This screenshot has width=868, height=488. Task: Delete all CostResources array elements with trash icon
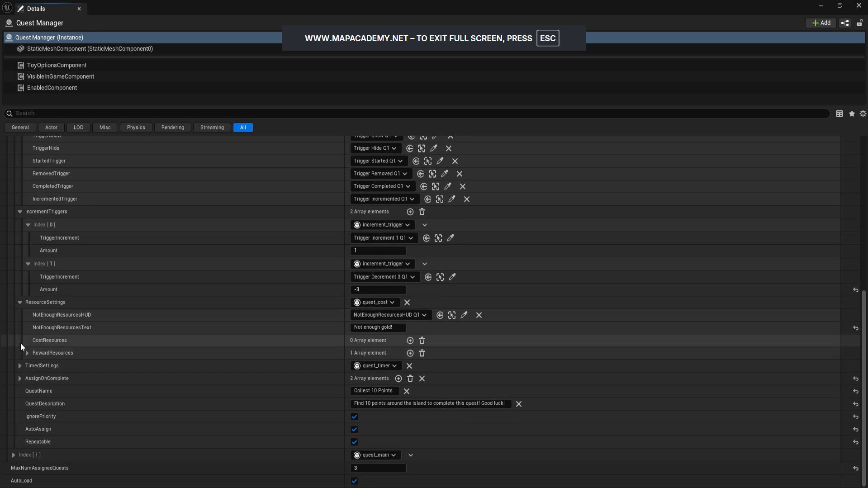coord(422,340)
